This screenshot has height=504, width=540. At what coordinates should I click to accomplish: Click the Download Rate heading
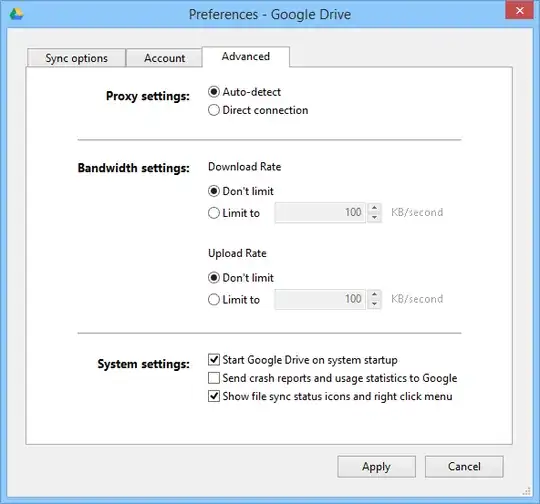[x=245, y=167]
